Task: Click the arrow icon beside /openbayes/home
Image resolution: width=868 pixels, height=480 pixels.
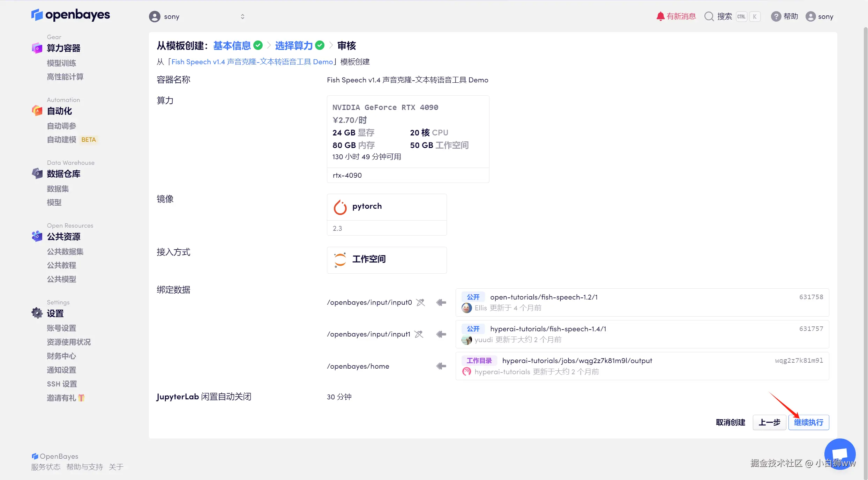Action: click(x=441, y=366)
